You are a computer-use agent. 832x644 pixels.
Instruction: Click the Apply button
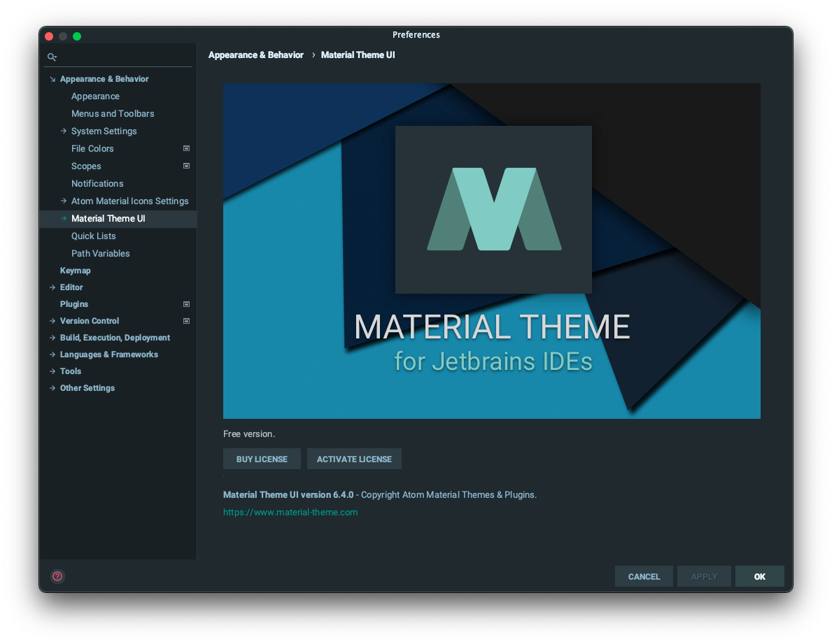(703, 576)
